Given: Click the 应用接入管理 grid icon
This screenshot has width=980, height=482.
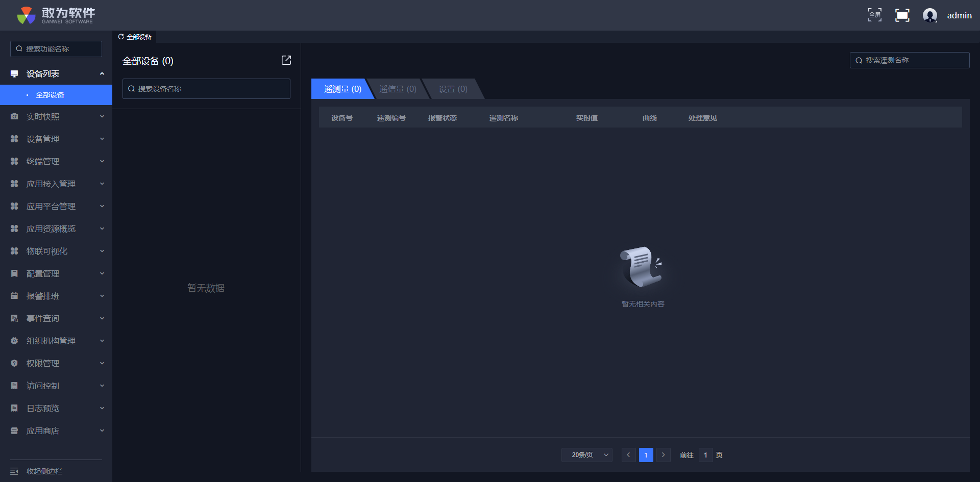Looking at the screenshot, I should 14,184.
